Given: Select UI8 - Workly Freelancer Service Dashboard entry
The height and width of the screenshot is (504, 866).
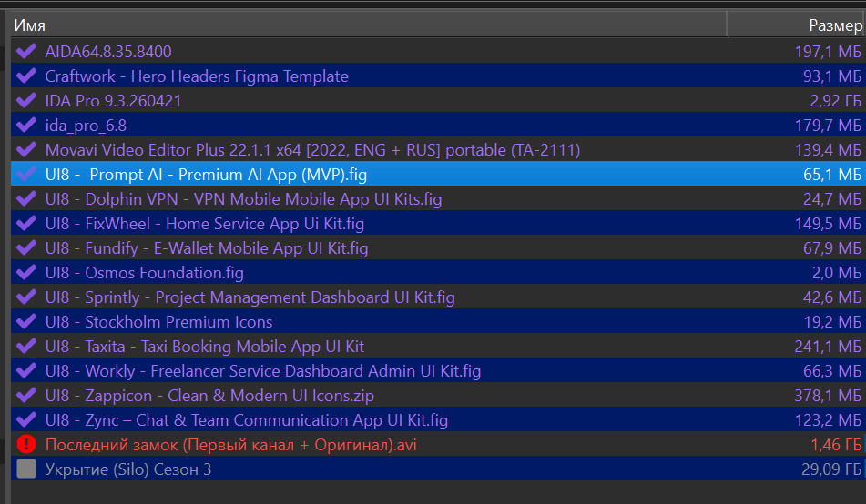Looking at the screenshot, I should [x=263, y=371].
